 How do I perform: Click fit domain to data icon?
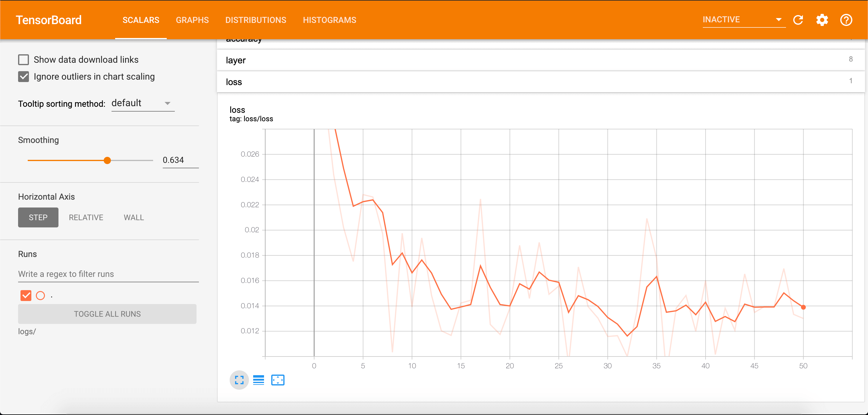pos(278,380)
